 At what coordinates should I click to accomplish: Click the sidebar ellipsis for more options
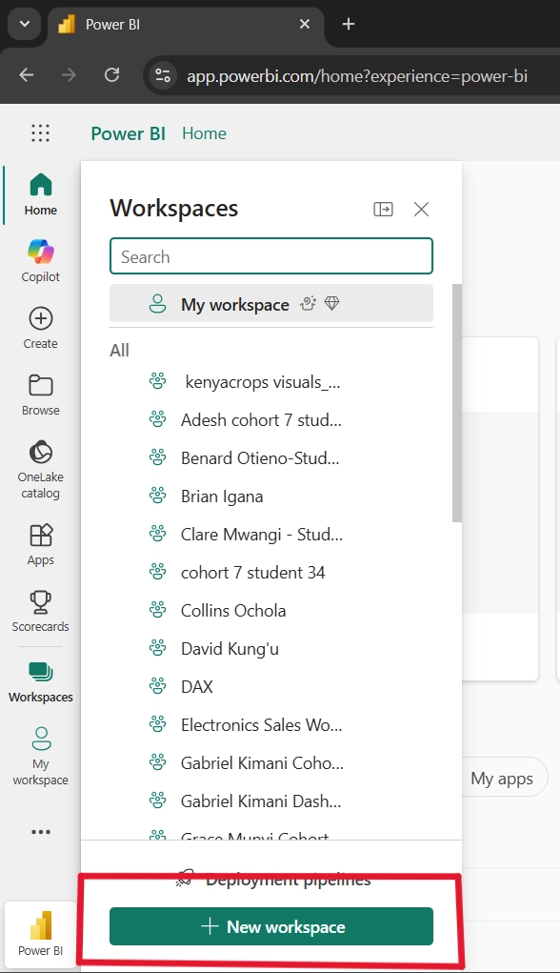click(40, 831)
